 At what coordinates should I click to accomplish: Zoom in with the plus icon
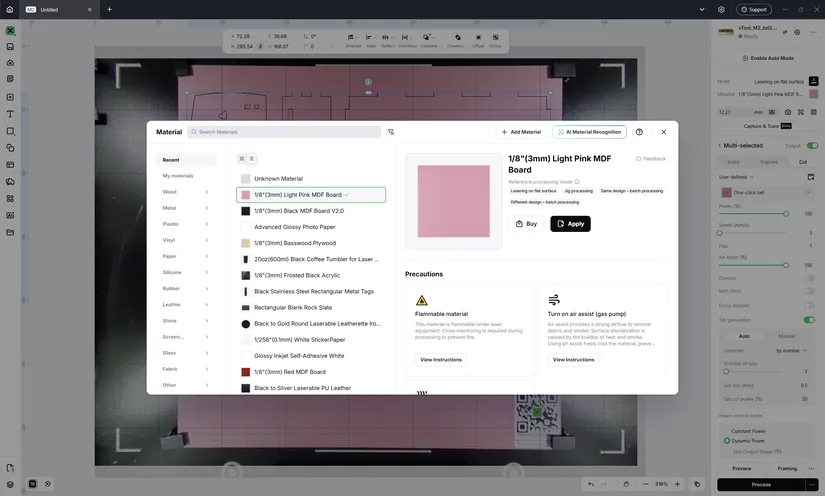677,484
